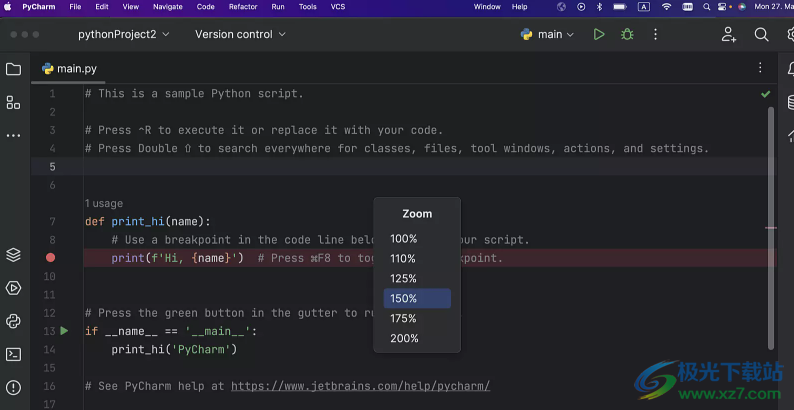This screenshot has height=410, width=794.
Task: Select 200% zoom level
Action: click(417, 338)
